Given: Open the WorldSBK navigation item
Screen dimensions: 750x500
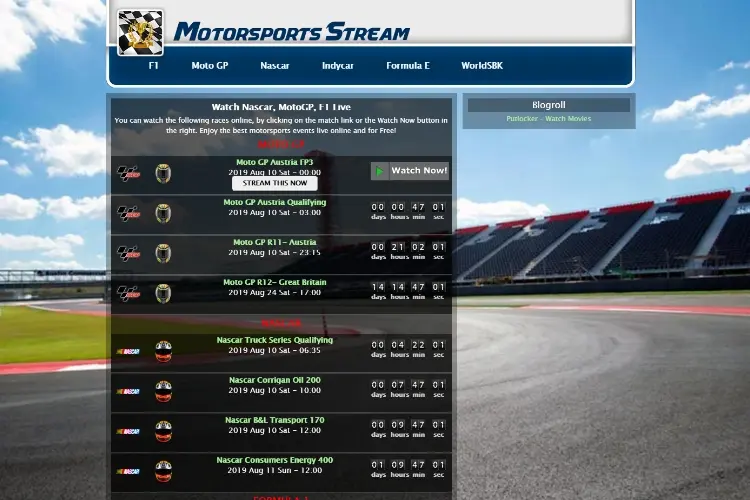Looking at the screenshot, I should coord(482,66).
